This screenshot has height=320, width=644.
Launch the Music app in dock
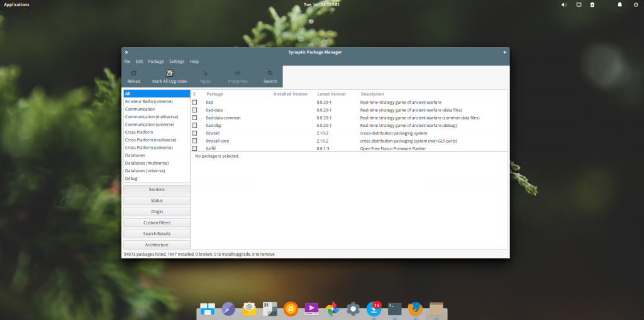(291, 309)
